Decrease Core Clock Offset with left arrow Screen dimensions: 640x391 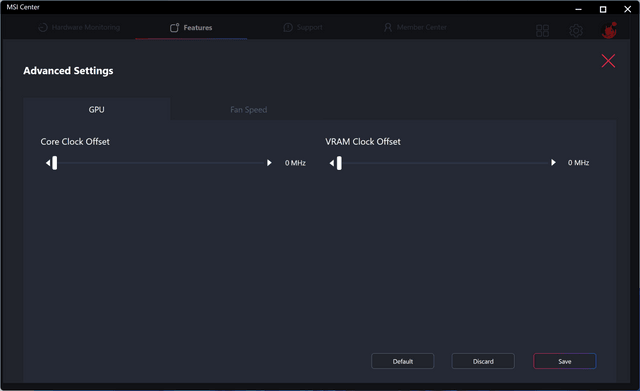point(48,163)
